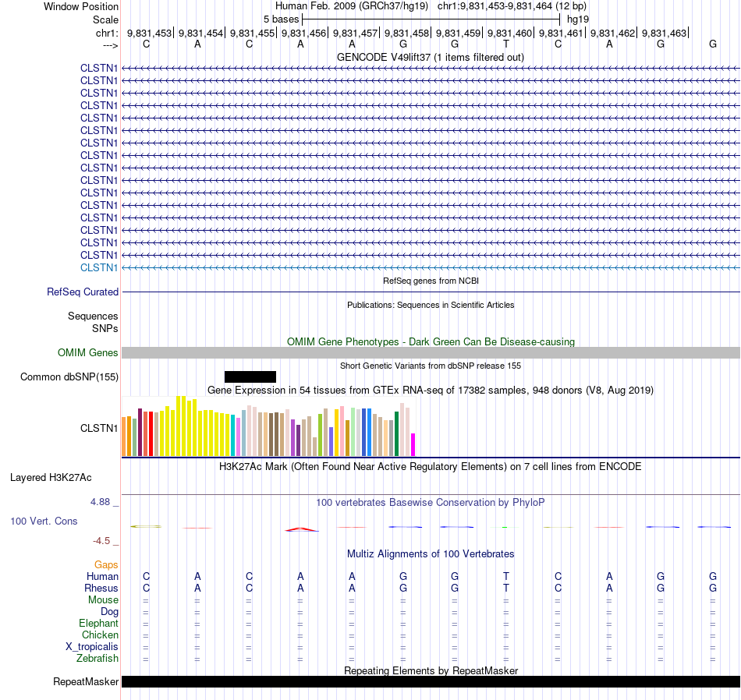Click 'Short Genetic Variants from dbSNP release 155'
Image resolution: width=741 pixels, height=700 pixels.
click(x=431, y=366)
